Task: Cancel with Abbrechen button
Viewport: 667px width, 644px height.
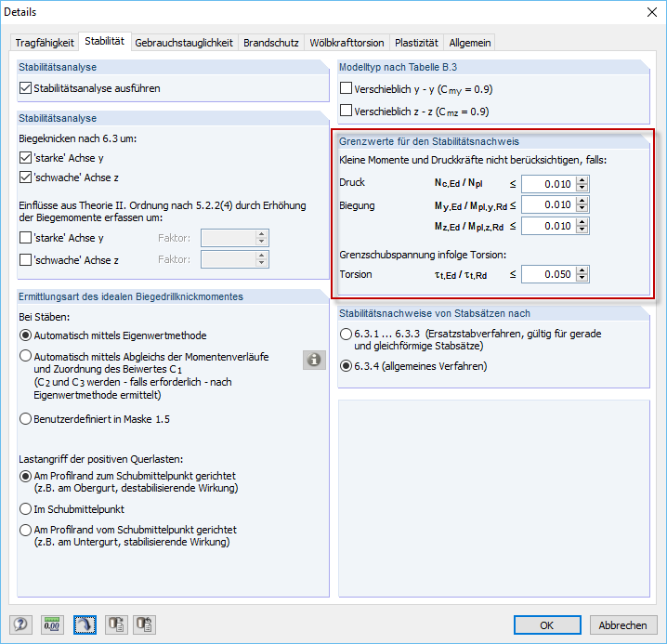Action: (623, 624)
